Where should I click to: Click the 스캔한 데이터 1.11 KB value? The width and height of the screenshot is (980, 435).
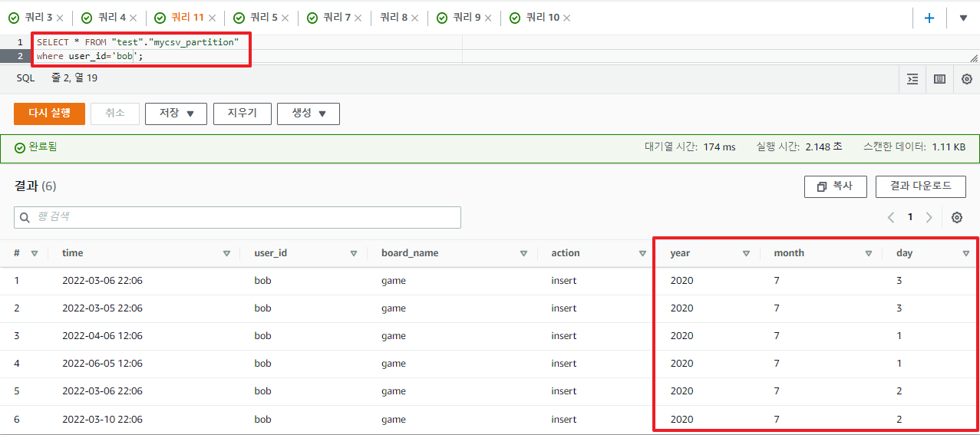click(x=949, y=147)
